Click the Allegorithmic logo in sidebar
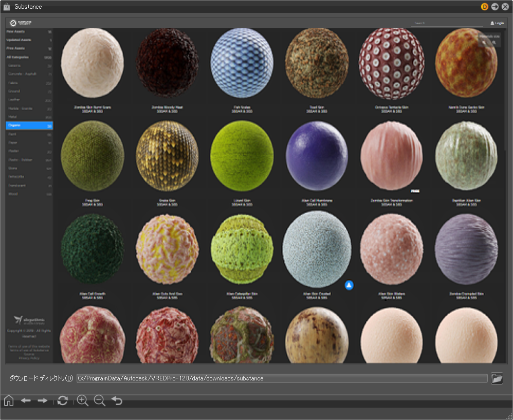 [29, 320]
